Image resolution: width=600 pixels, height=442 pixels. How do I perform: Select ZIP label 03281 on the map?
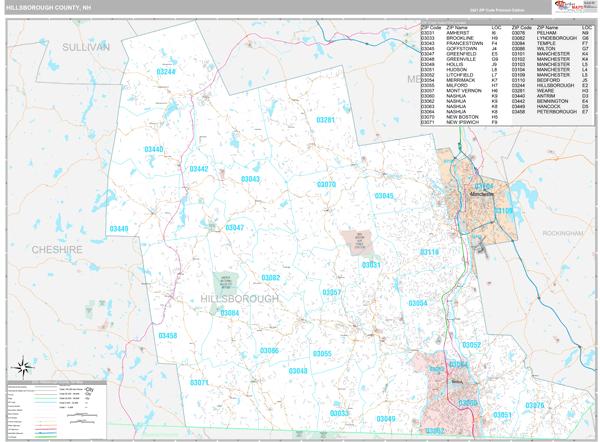(x=326, y=120)
